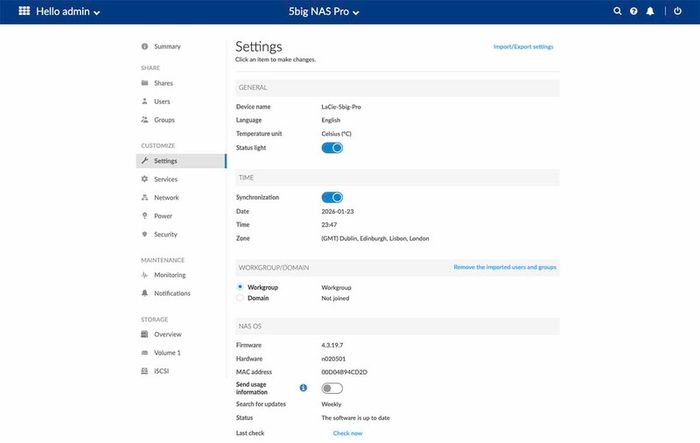Click the Security shield icon
Image resolution: width=700 pixels, height=443 pixels.
145,234
